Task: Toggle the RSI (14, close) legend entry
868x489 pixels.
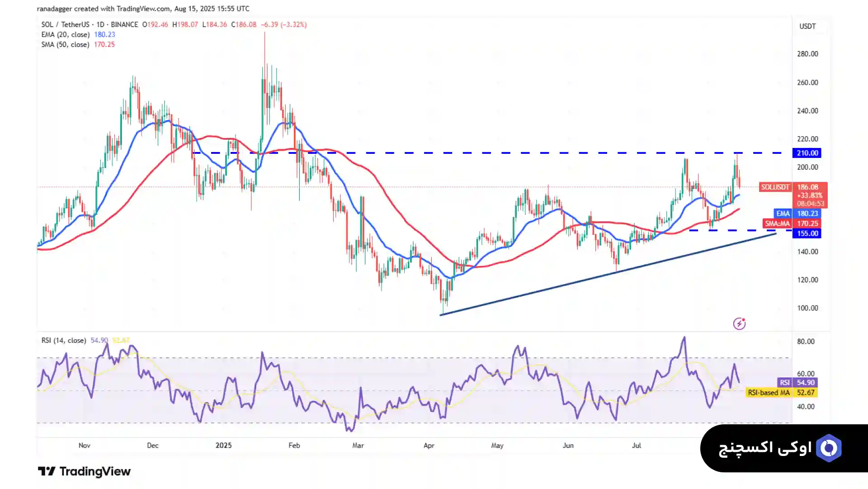Action: pyautogui.click(x=63, y=340)
